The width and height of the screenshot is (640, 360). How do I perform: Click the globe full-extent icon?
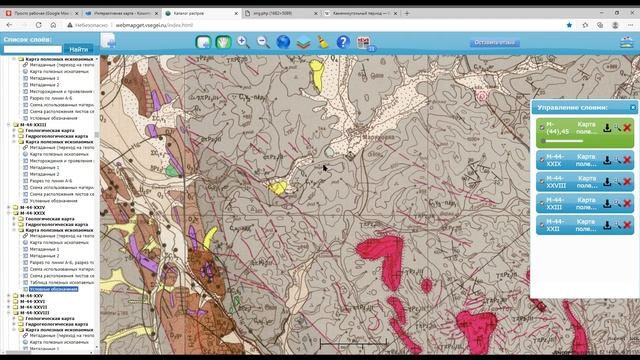[x=283, y=42]
